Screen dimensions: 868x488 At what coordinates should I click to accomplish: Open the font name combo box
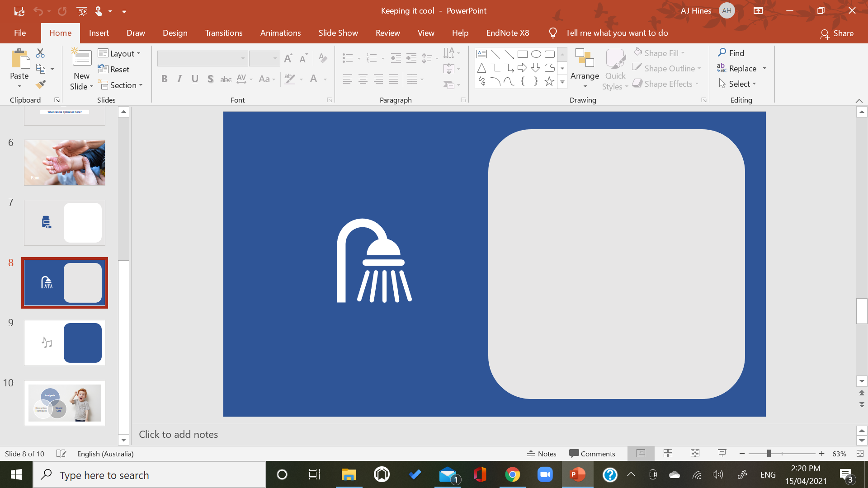point(203,58)
